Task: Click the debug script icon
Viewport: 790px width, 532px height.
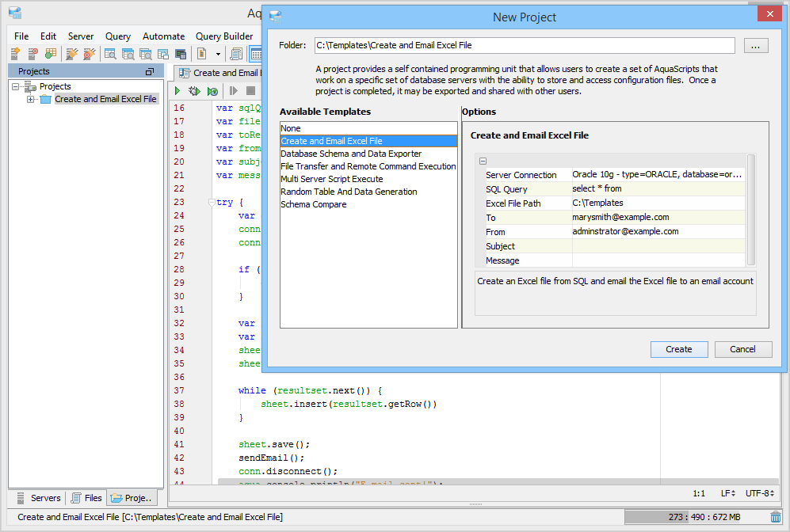Action: tap(194, 91)
